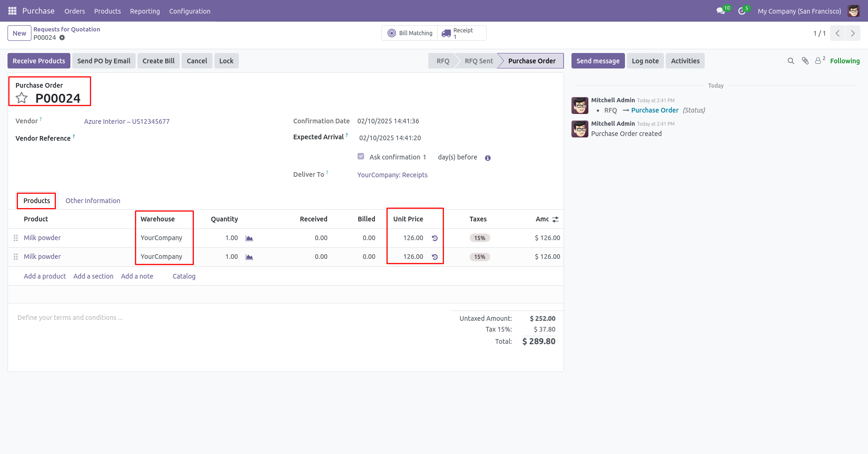Open the apps grid menu icon
Screen dimensions: 868x454
pos(12,11)
